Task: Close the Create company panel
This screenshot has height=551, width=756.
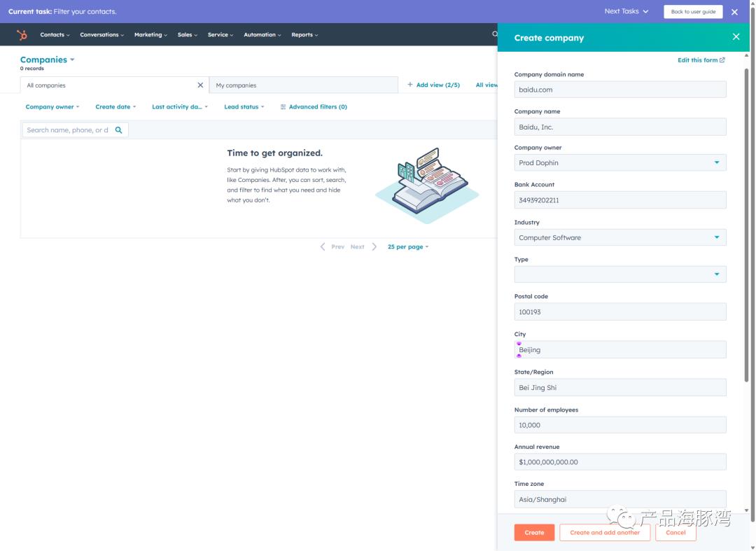Action: point(736,36)
